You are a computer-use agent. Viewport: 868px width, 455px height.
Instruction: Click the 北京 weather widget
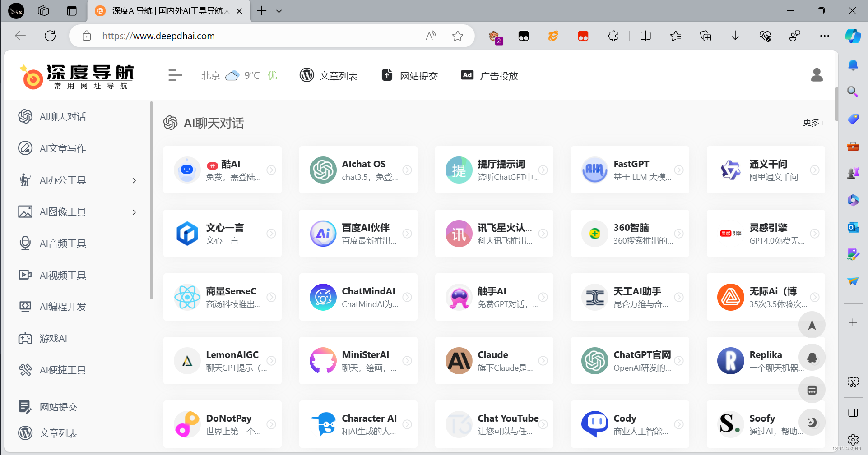(x=239, y=75)
